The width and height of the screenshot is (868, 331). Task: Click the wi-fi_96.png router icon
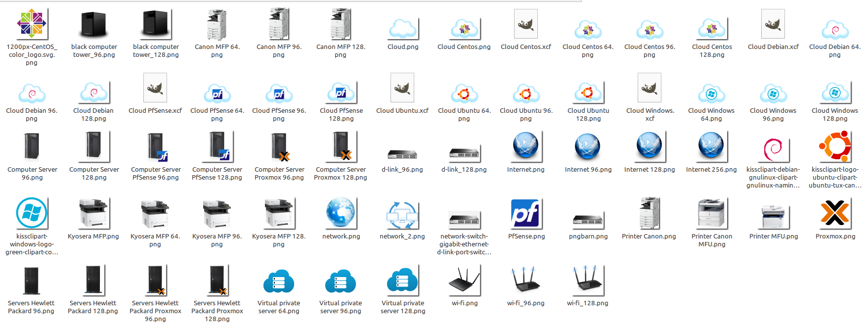click(x=526, y=281)
